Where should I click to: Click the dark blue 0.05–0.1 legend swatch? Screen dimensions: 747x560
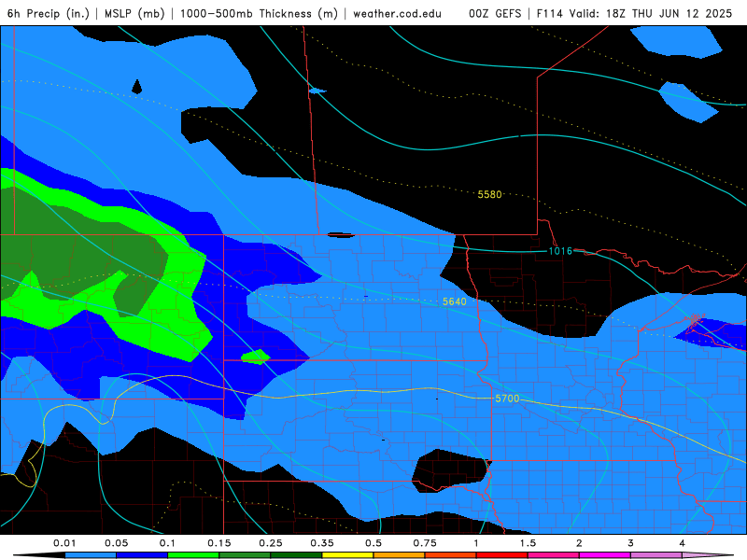tap(142, 555)
